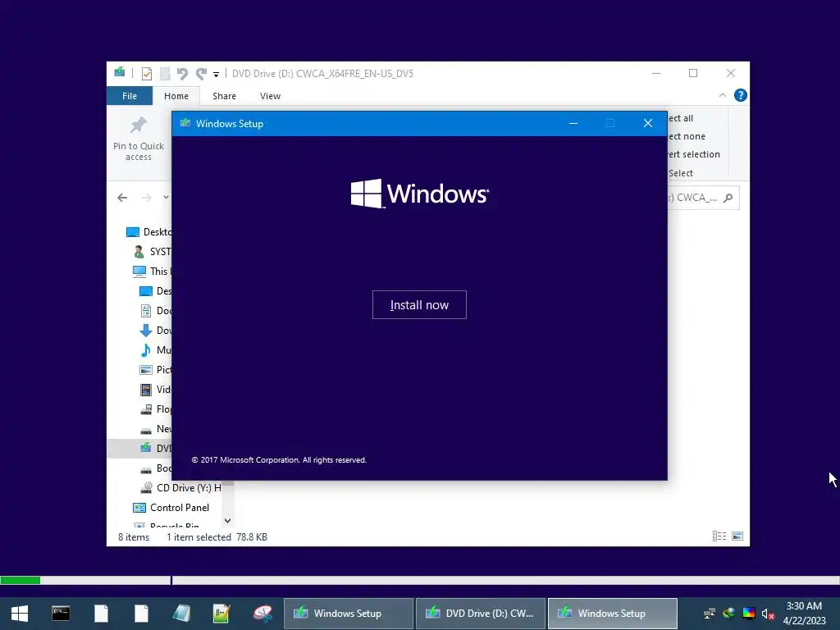Viewport: 840px width, 630px height.
Task: Click the Boot drive icon in tree
Action: [x=146, y=469]
